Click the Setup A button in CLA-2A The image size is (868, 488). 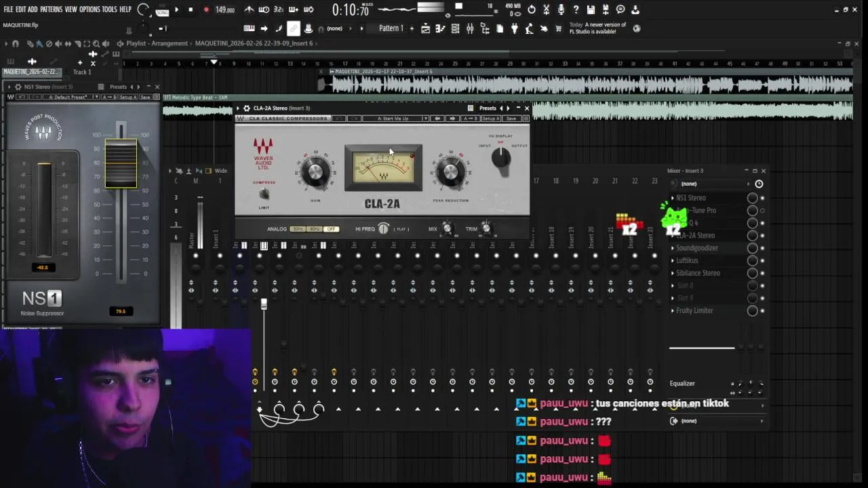[x=490, y=119]
